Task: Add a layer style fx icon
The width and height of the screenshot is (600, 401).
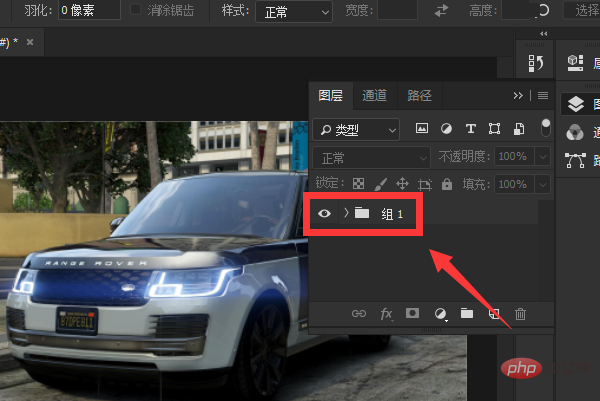Action: 386,314
